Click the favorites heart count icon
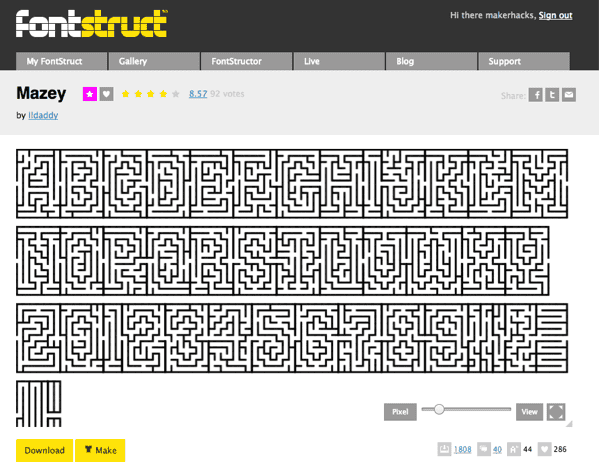The width and height of the screenshot is (599, 473). [544, 449]
